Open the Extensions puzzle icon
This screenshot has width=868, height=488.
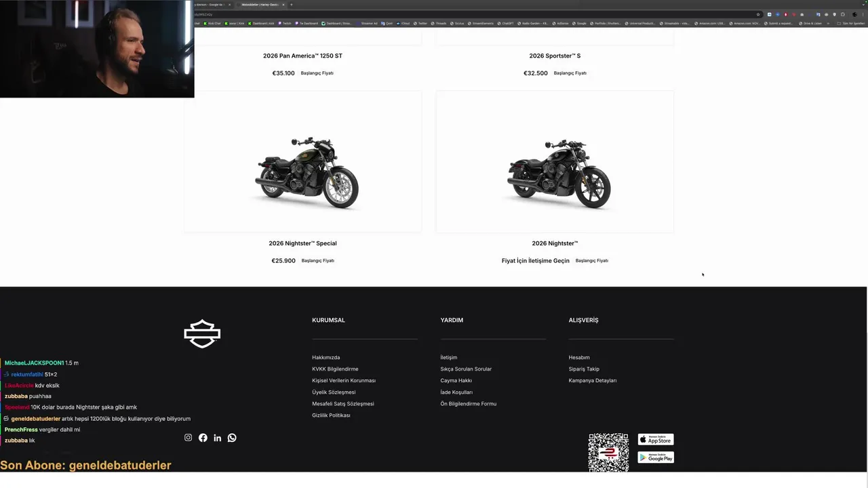click(843, 14)
